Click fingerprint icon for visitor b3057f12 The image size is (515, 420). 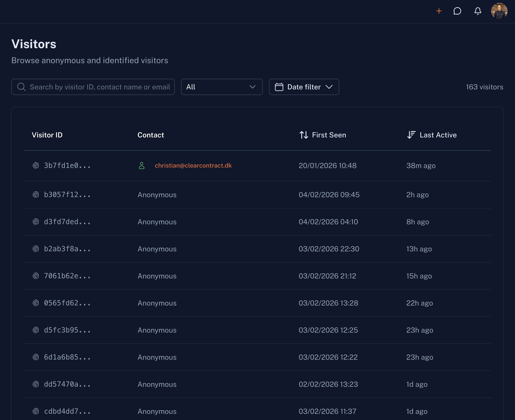[36, 195]
